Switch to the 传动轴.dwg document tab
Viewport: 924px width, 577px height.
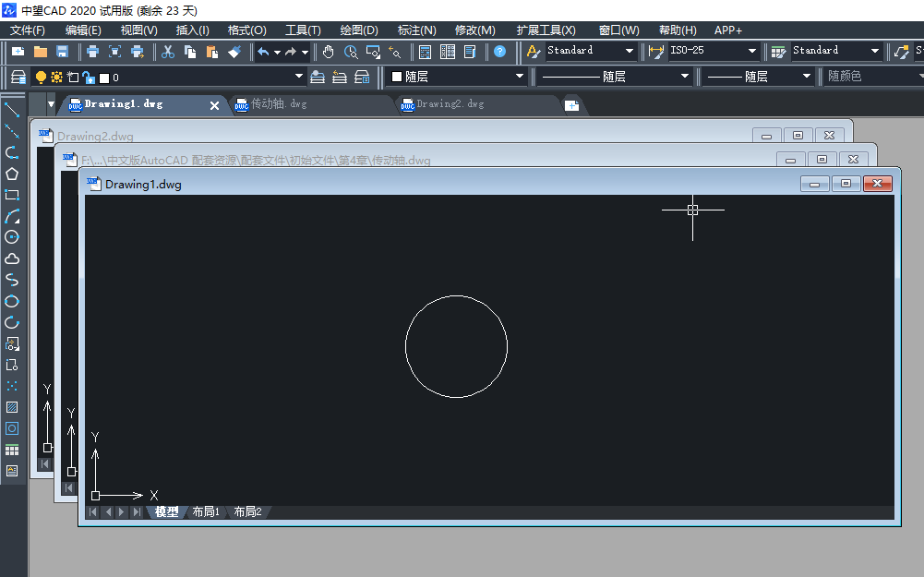(278, 104)
